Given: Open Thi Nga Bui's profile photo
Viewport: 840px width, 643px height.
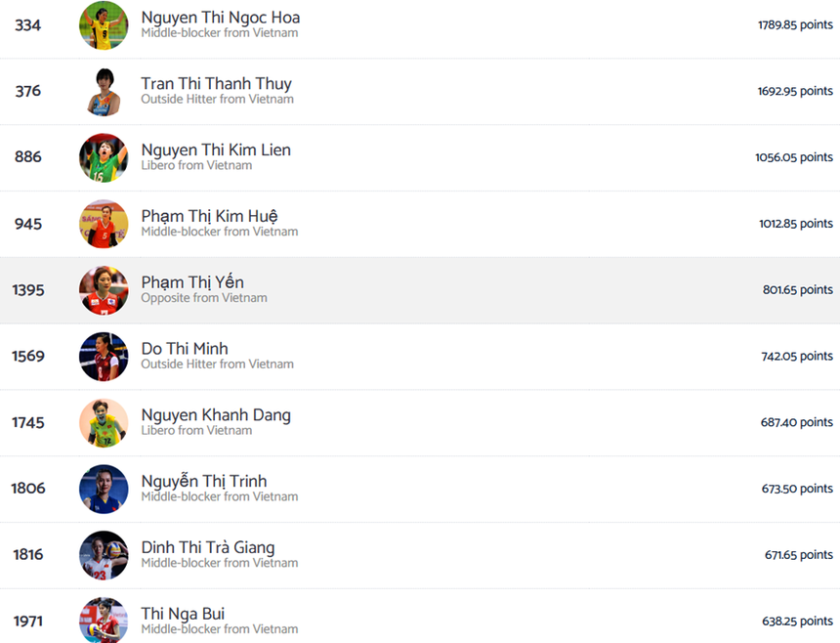Looking at the screenshot, I should point(104,621).
